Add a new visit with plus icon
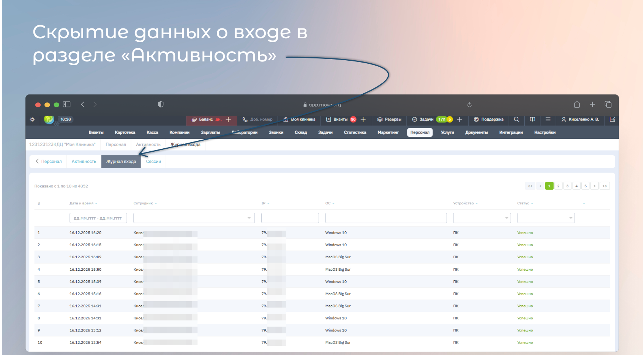644x355 pixels. (x=363, y=119)
